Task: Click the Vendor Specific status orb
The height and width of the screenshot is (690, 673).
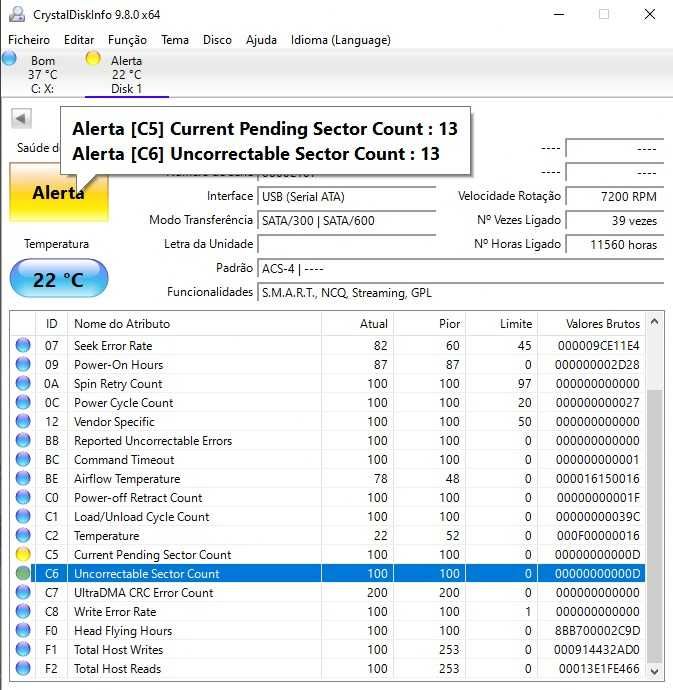Action: pyautogui.click(x=23, y=421)
